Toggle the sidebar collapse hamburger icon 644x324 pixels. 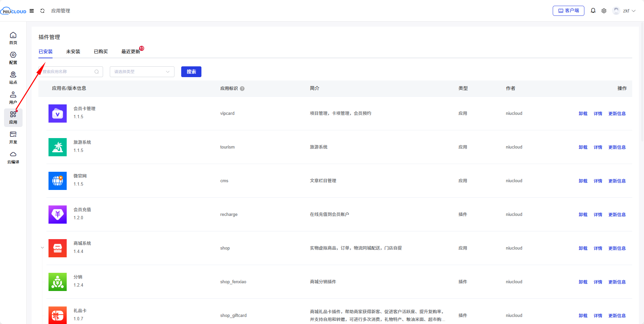pyautogui.click(x=32, y=11)
